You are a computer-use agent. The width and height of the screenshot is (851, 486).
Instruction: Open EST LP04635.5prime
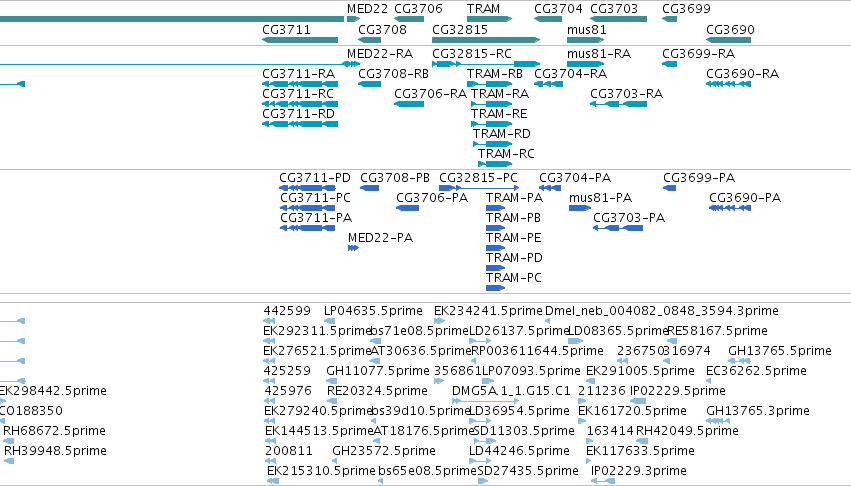pos(373,311)
